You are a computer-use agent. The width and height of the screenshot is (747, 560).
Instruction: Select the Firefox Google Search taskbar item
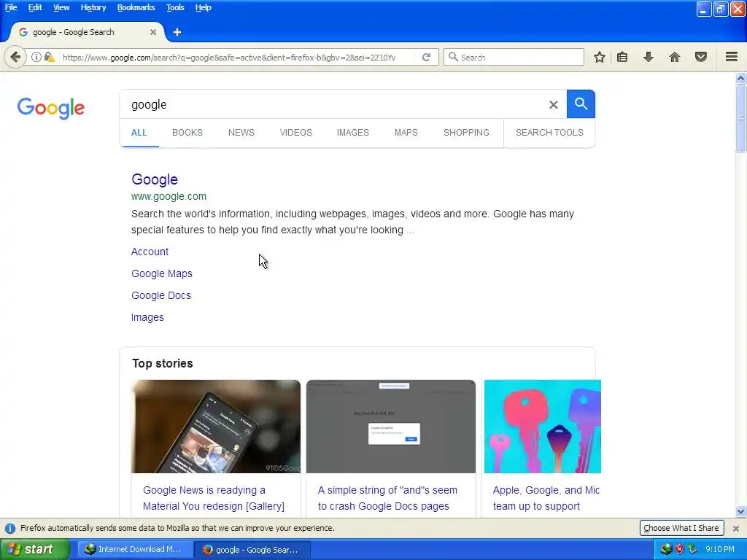(252, 550)
